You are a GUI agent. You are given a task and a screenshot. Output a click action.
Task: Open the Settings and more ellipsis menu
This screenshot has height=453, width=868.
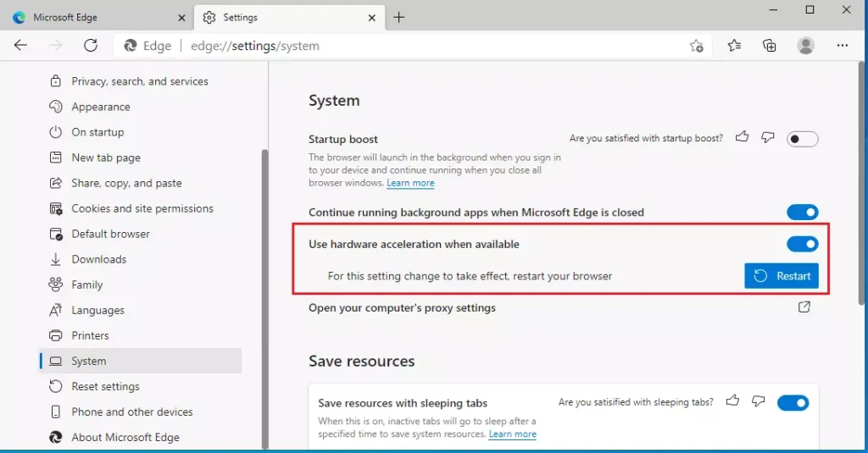click(x=842, y=46)
